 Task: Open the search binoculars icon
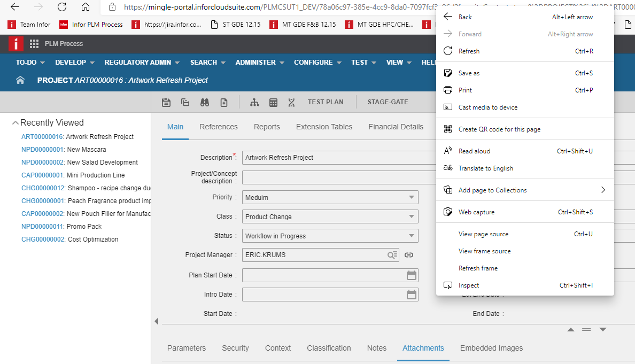[x=205, y=102]
